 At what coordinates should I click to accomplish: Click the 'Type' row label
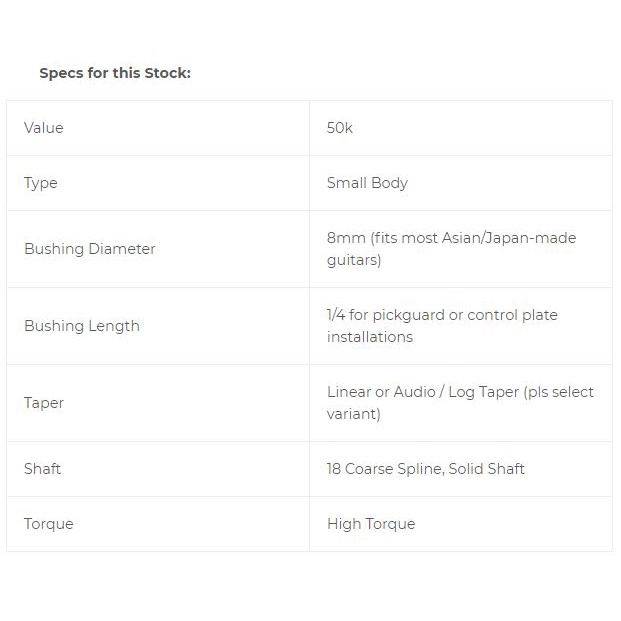(41, 183)
